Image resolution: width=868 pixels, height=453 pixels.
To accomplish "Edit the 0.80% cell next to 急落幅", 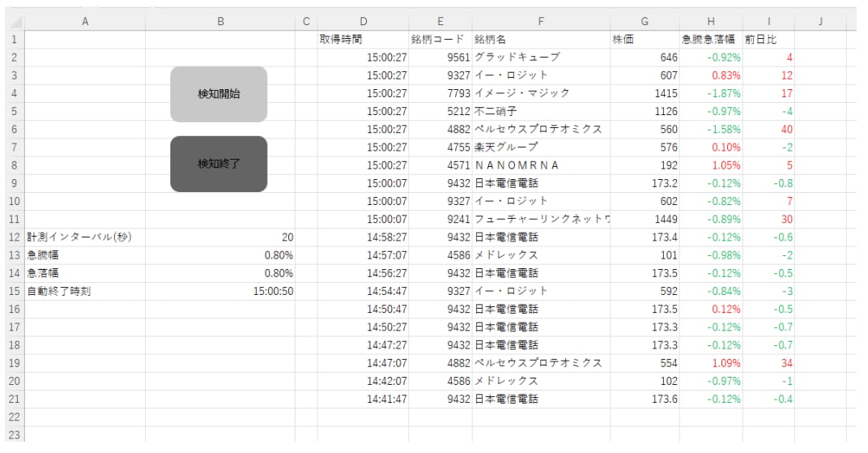I will pos(220,273).
